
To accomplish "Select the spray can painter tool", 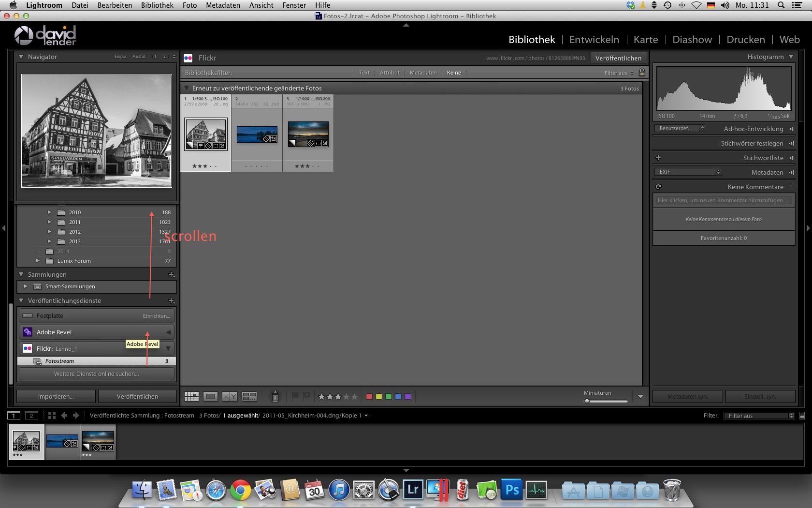I will [275, 396].
